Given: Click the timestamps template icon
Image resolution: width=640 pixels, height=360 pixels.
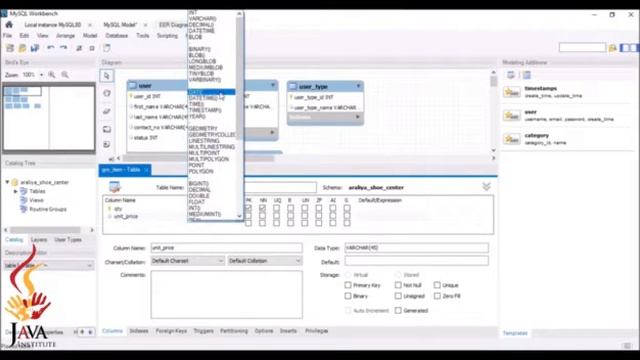Looking at the screenshot, I should tap(512, 92).
